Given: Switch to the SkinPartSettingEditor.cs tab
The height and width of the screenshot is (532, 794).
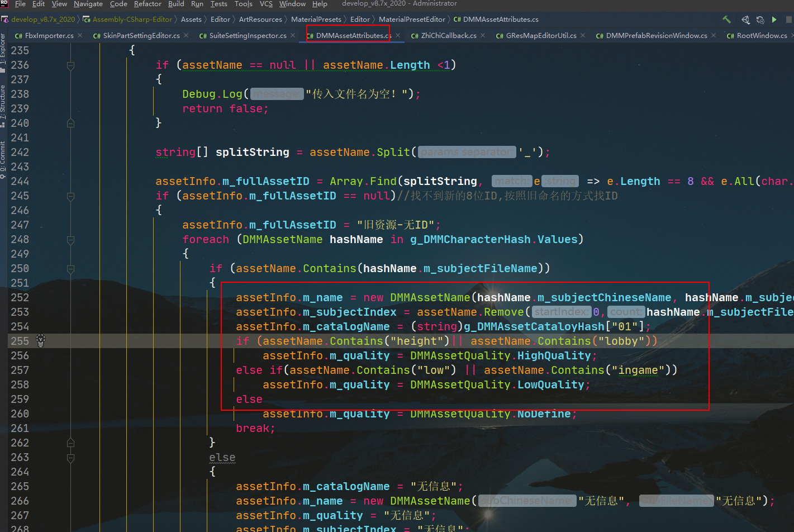Looking at the screenshot, I should pos(141,35).
